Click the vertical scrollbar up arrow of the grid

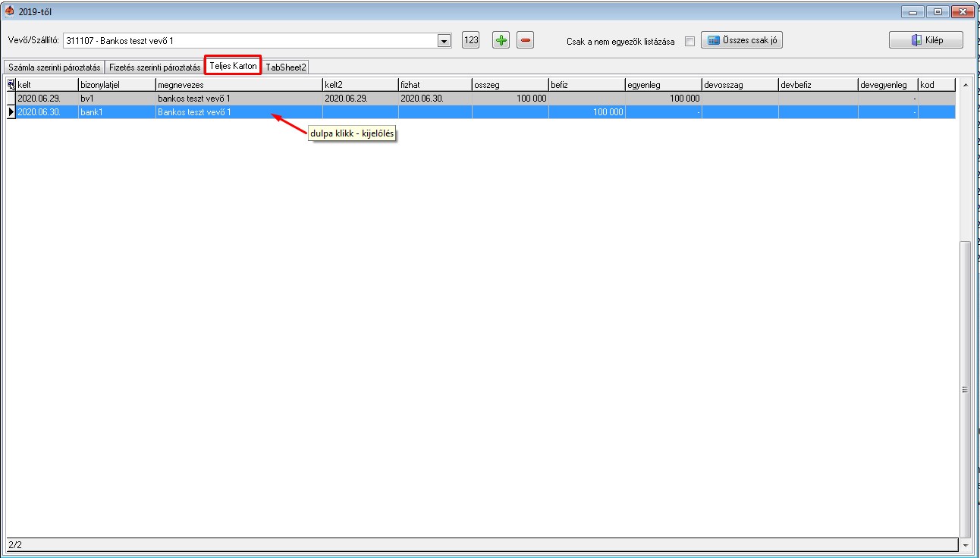(965, 85)
